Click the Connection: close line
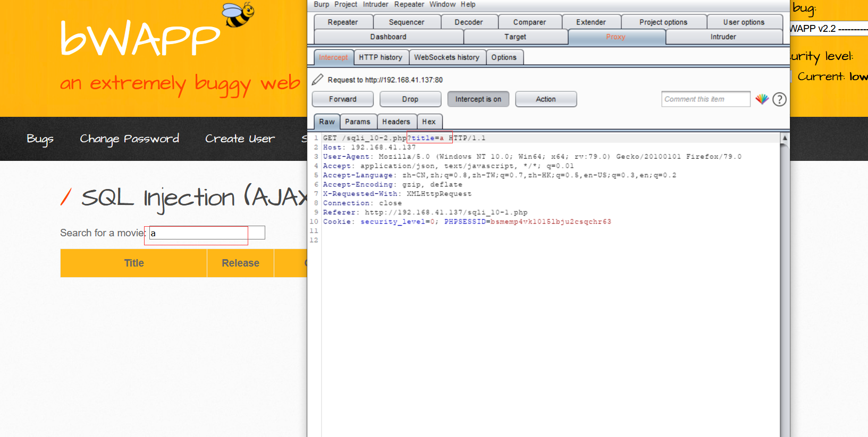 coord(363,203)
